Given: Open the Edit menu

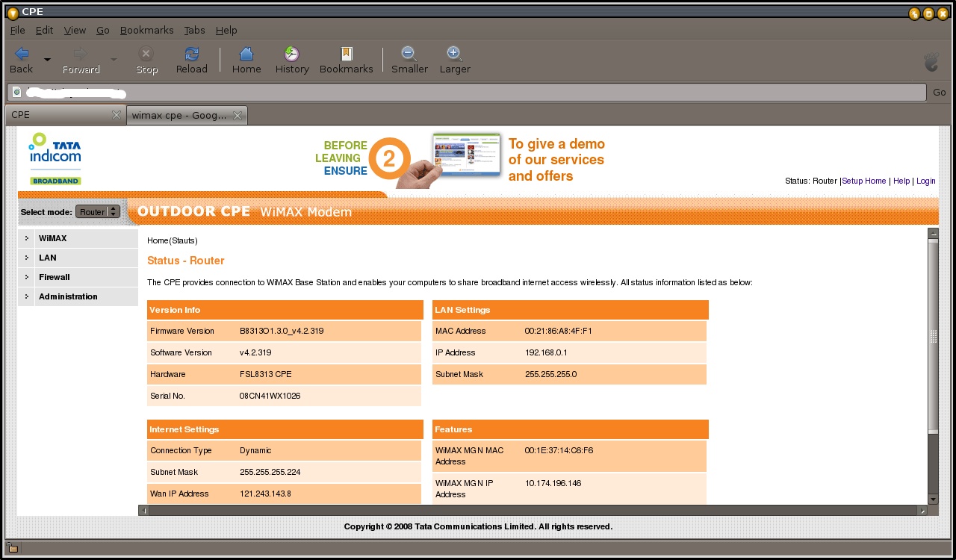Looking at the screenshot, I should [x=45, y=31].
